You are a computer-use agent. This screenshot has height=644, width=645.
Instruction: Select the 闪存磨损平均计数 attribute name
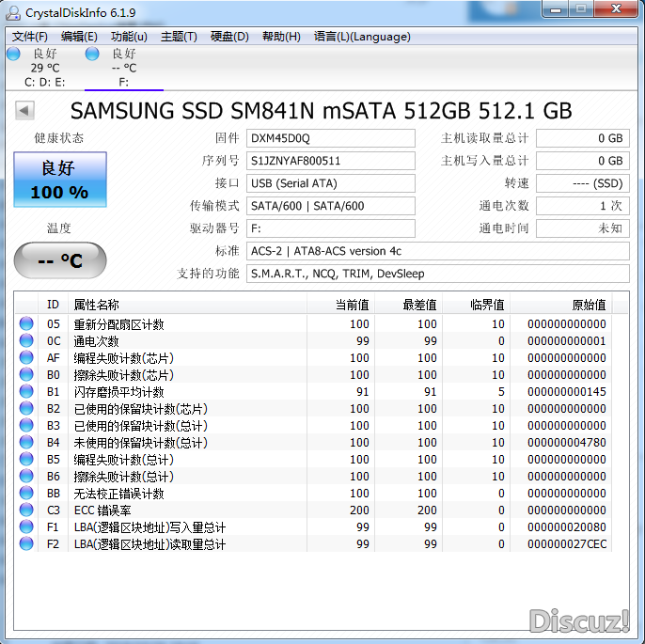click(118, 392)
